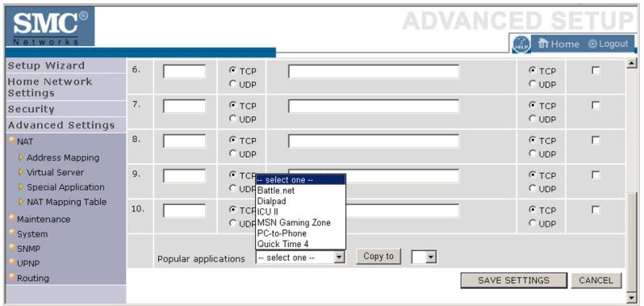The image size is (644, 306).
Task: Open the Help icon
Action: coord(521,44)
